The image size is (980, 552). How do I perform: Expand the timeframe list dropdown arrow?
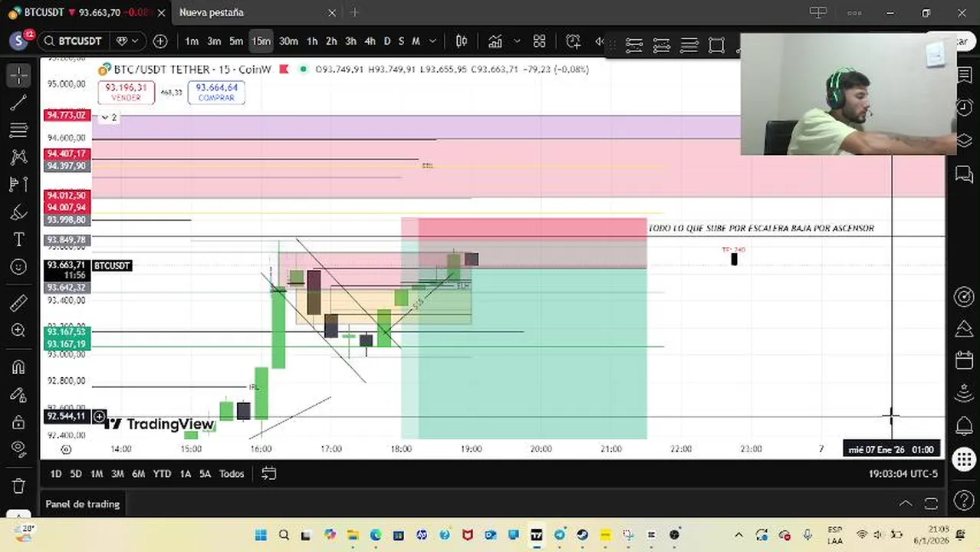pos(433,41)
